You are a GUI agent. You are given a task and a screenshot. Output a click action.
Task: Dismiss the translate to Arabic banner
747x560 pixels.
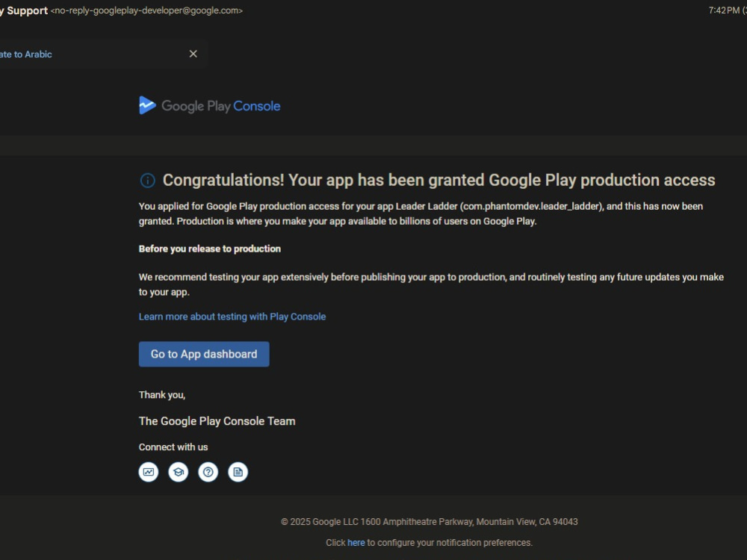pyautogui.click(x=193, y=54)
